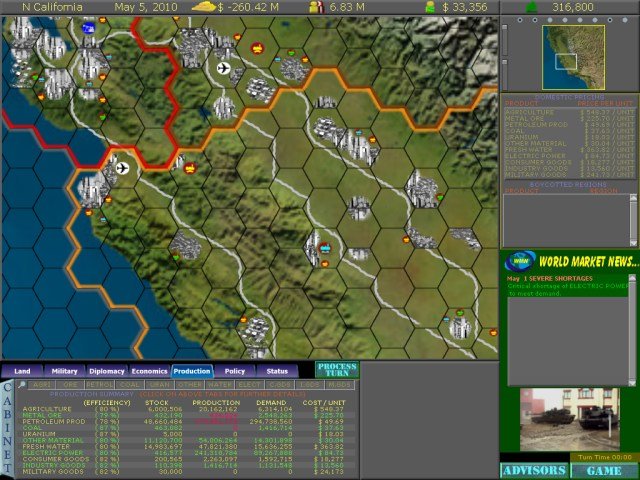Select the airplane icon at top of map

click(x=224, y=68)
